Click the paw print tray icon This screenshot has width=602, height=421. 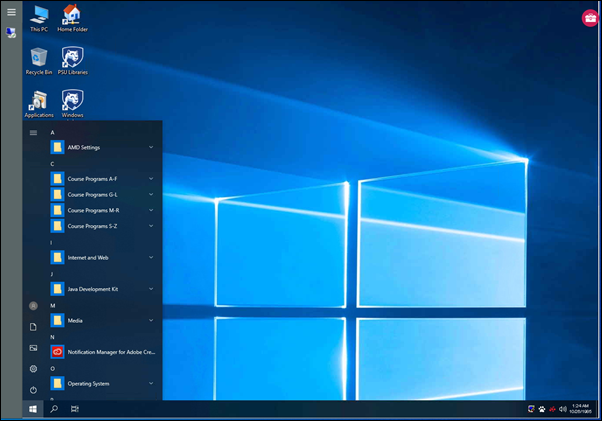(542, 409)
